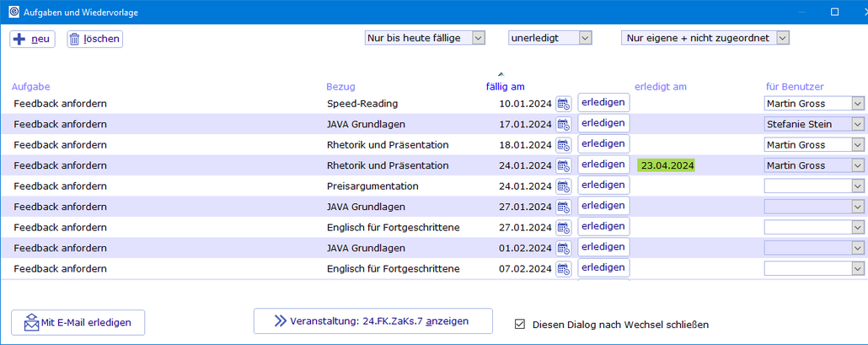Open calendar icon for 07.02.2024 date
The width and height of the screenshot is (868, 345).
coord(564,269)
